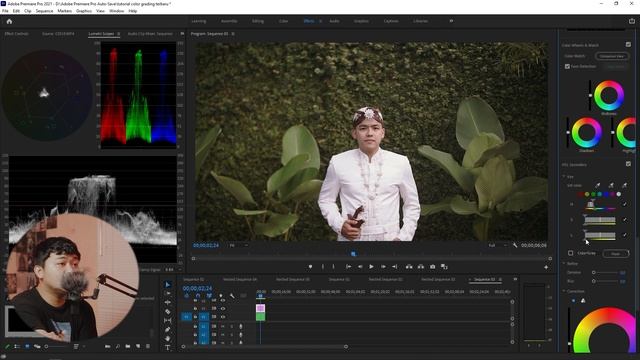Toggle Color Wheels & Match section checkbox
The width and height of the screenshot is (640, 360).
pos(628,44)
